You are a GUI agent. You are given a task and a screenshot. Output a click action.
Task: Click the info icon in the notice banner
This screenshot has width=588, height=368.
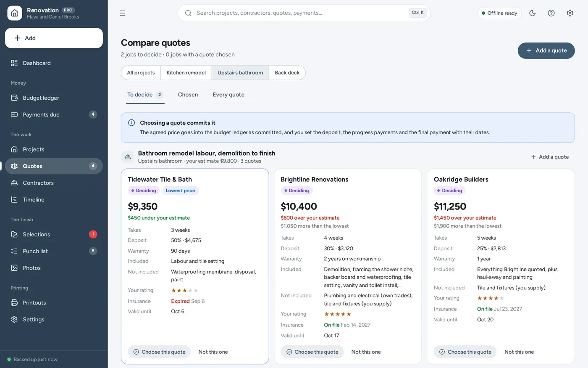tap(131, 123)
